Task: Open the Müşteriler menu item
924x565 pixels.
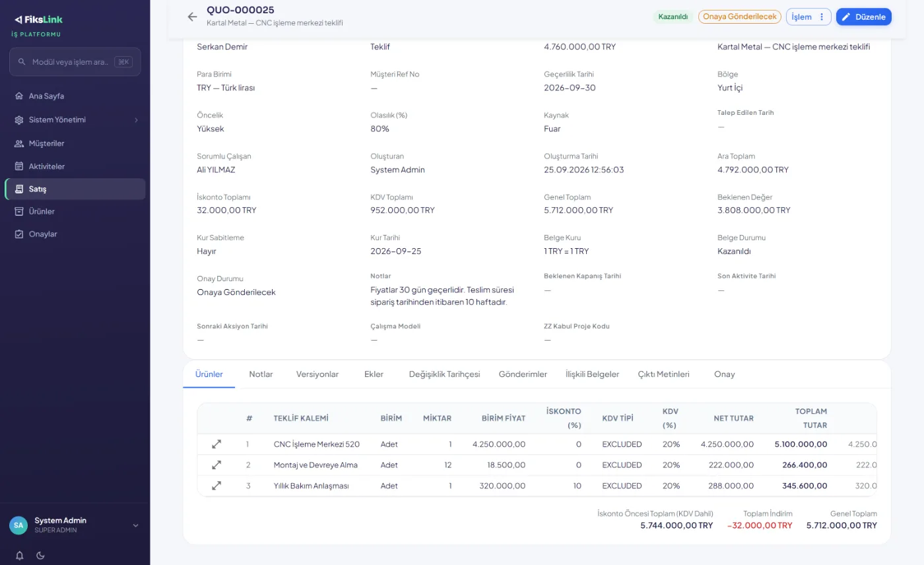Action: click(x=75, y=143)
